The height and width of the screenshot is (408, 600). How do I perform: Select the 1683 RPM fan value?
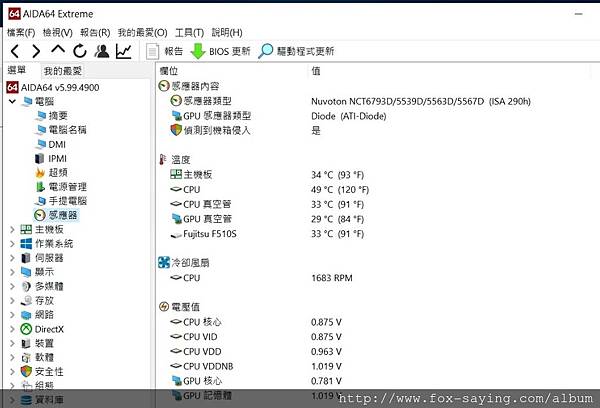click(332, 278)
